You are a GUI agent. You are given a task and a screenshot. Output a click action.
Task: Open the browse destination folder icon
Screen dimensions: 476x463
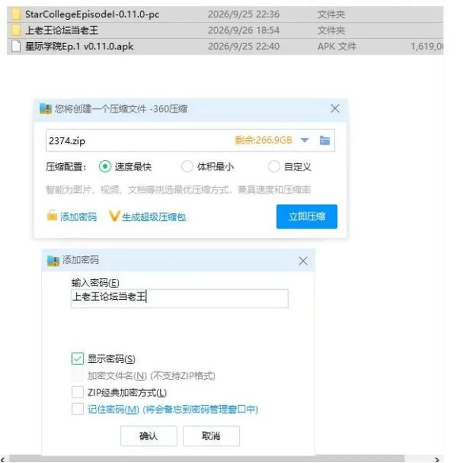click(x=325, y=140)
